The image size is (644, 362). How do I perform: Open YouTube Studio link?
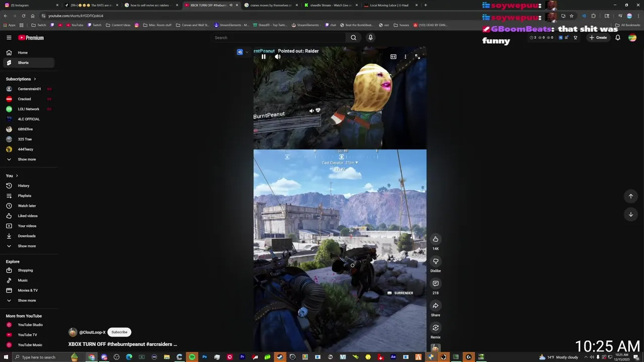(29, 325)
